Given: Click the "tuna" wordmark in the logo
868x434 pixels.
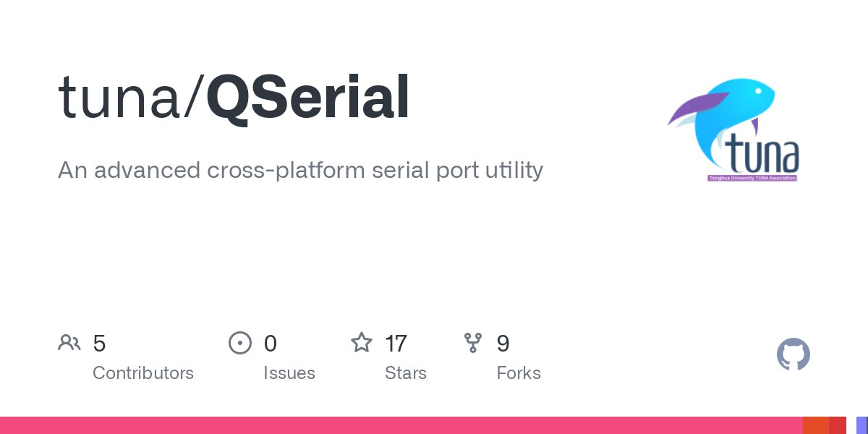Looking at the screenshot, I should 762,154.
